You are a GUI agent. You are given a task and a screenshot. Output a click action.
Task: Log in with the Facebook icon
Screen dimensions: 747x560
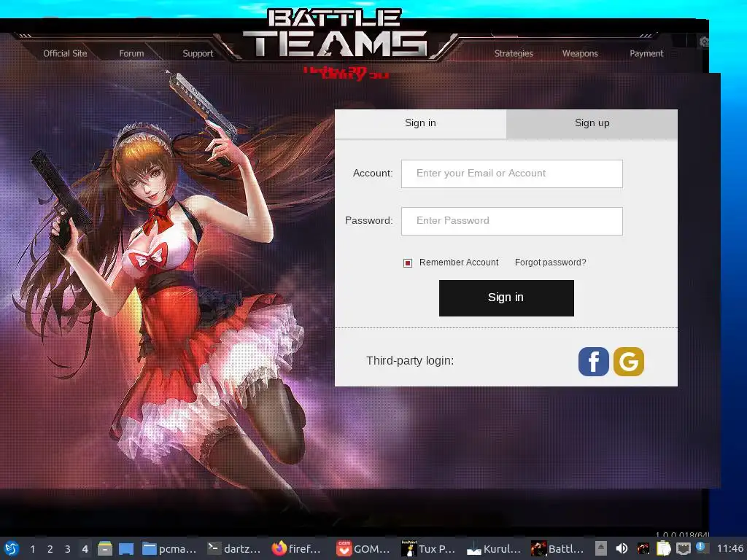point(593,362)
